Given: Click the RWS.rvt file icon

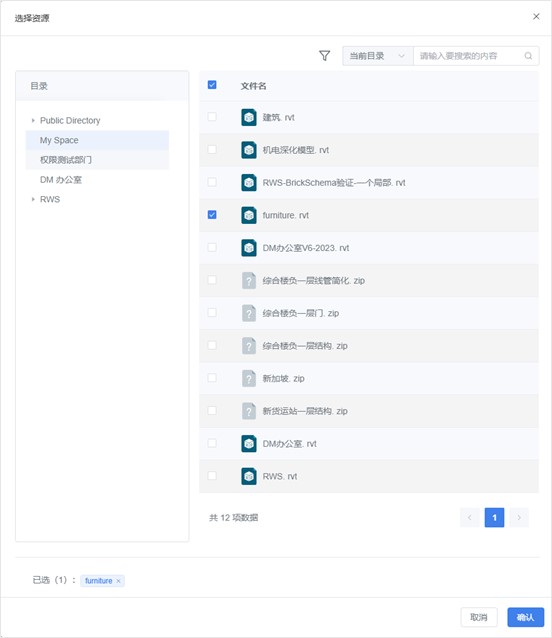Looking at the screenshot, I should [x=249, y=476].
